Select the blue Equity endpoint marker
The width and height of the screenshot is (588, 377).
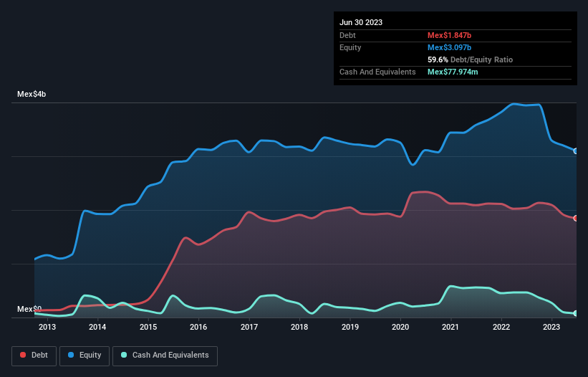[576, 151]
